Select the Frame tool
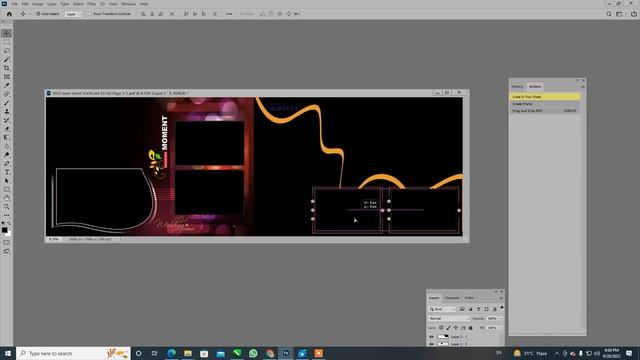640x360 pixels. point(7,77)
